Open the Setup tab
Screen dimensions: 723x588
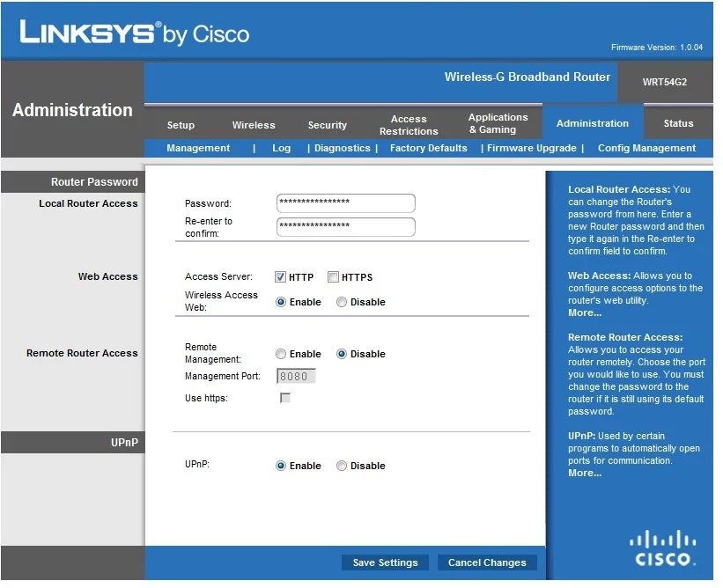[x=181, y=125]
